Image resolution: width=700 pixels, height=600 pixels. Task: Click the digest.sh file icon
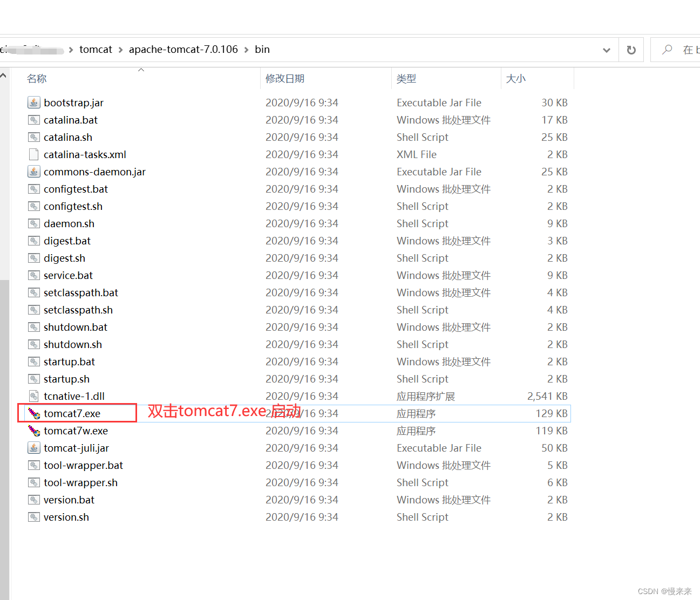pyautogui.click(x=34, y=258)
